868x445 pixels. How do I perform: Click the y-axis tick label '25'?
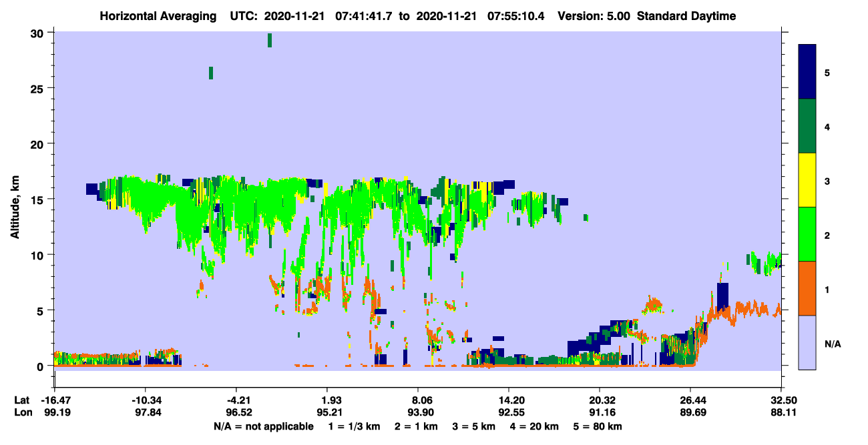coord(38,89)
